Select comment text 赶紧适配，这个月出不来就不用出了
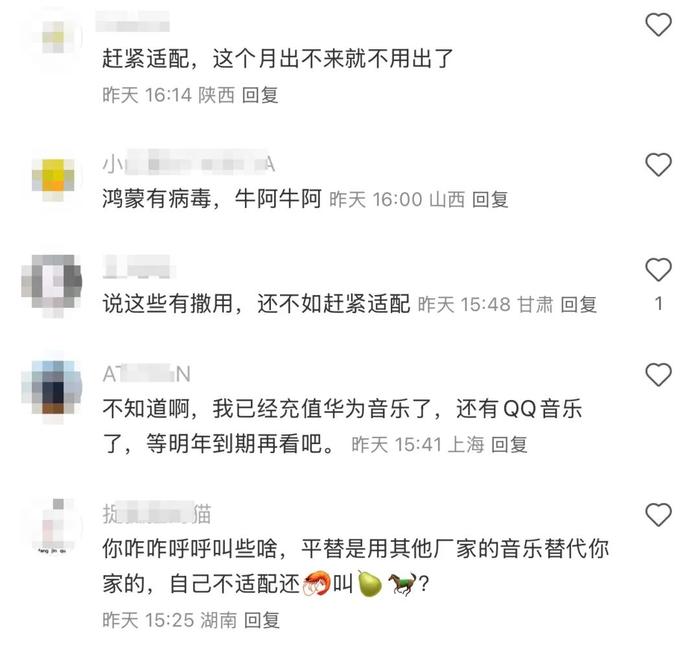 point(278,58)
